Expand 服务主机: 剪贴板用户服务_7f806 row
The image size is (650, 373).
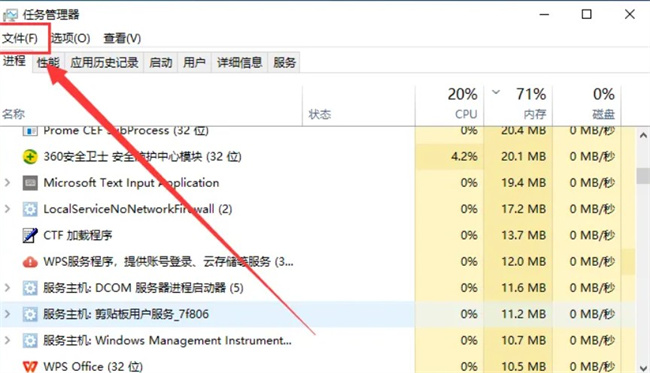(x=7, y=314)
